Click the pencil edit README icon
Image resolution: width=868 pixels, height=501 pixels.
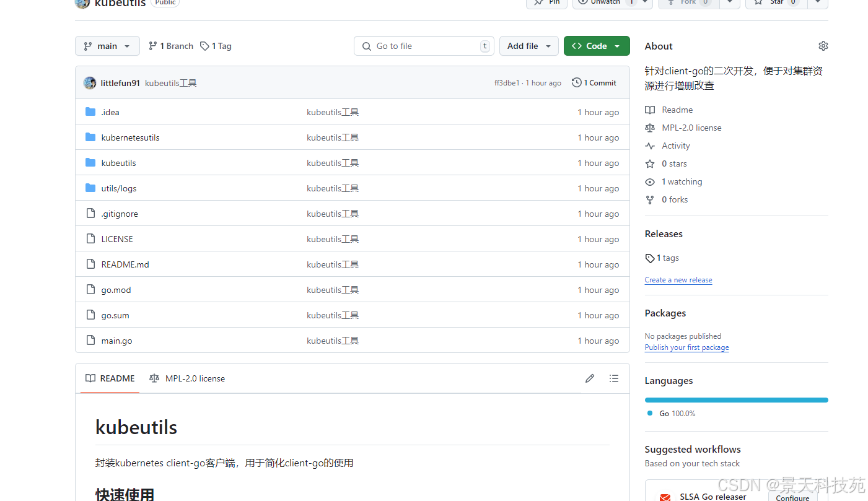click(590, 378)
